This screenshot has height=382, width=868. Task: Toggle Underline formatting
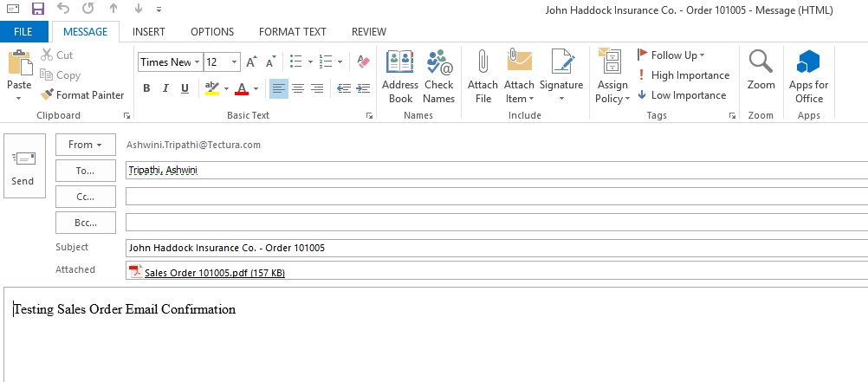coord(185,88)
